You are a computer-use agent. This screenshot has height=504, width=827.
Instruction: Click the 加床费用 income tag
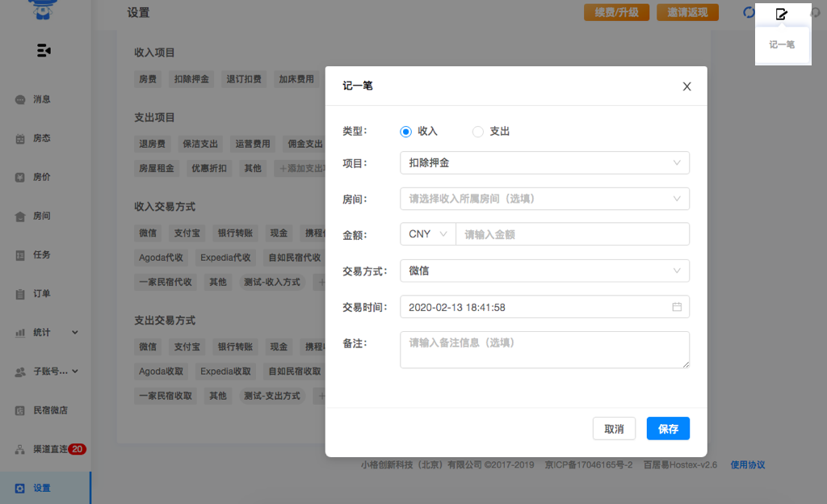(x=296, y=79)
